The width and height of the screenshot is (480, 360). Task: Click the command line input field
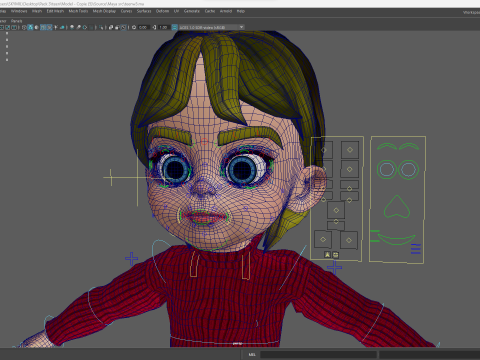click(318, 354)
